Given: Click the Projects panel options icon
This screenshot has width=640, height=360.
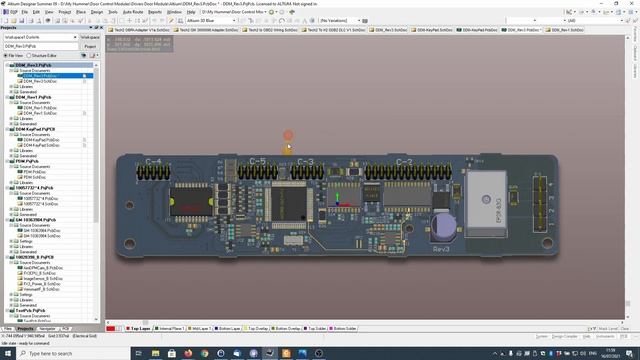Looking at the screenshot, I should tap(93, 56).
